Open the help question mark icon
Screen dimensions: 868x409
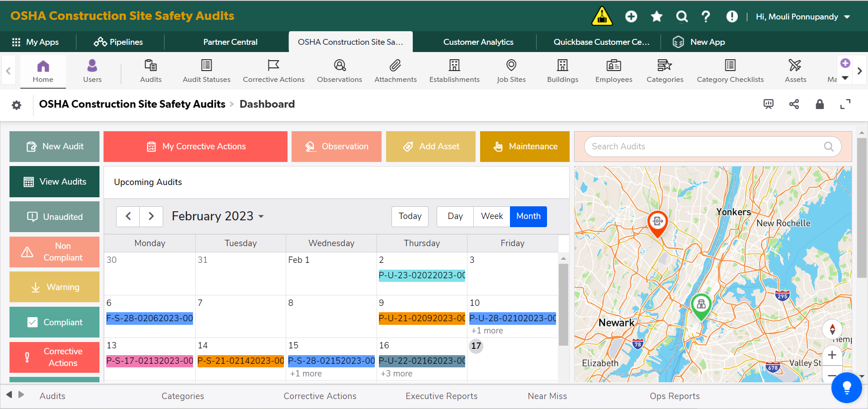pyautogui.click(x=706, y=17)
